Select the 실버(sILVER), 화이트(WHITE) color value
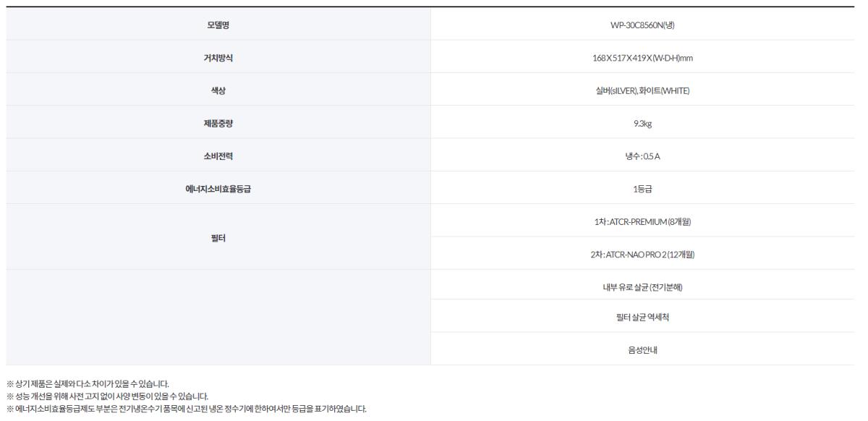Screen dimensions: 868x421 pyautogui.click(x=642, y=91)
